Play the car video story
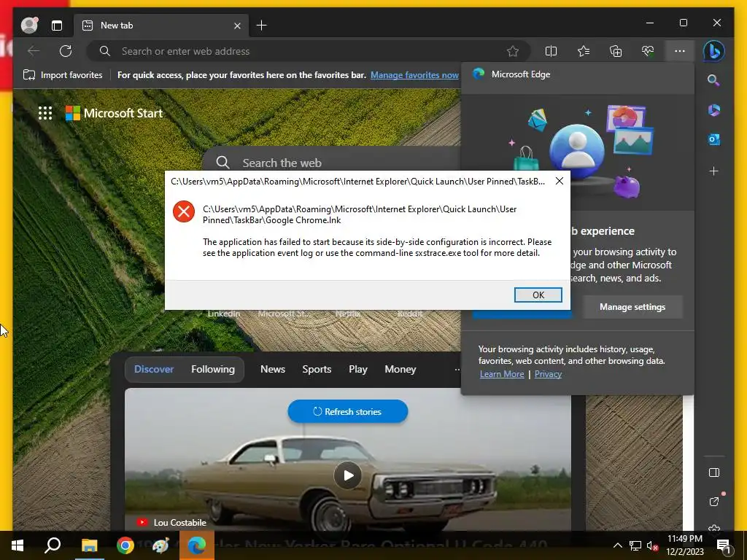Viewport: 747px width, 560px height. (x=348, y=475)
